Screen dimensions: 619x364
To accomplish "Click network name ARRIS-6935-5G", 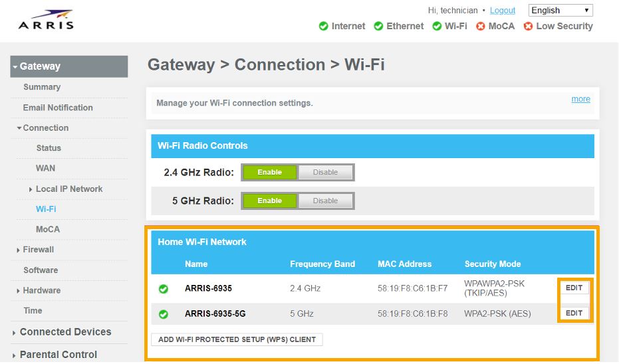I will point(215,314).
